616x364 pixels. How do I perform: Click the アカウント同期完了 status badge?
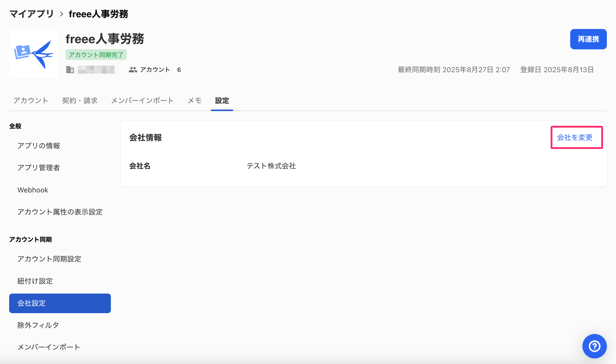(96, 55)
